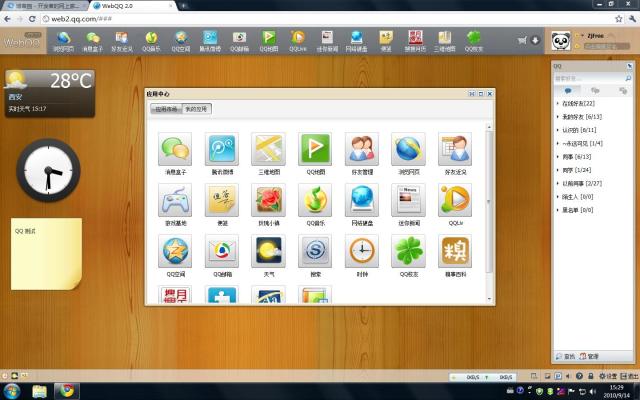Open the green chat-bubble Message Box app in App Center
Viewport: 640px width, 400px height.
[x=175, y=149]
